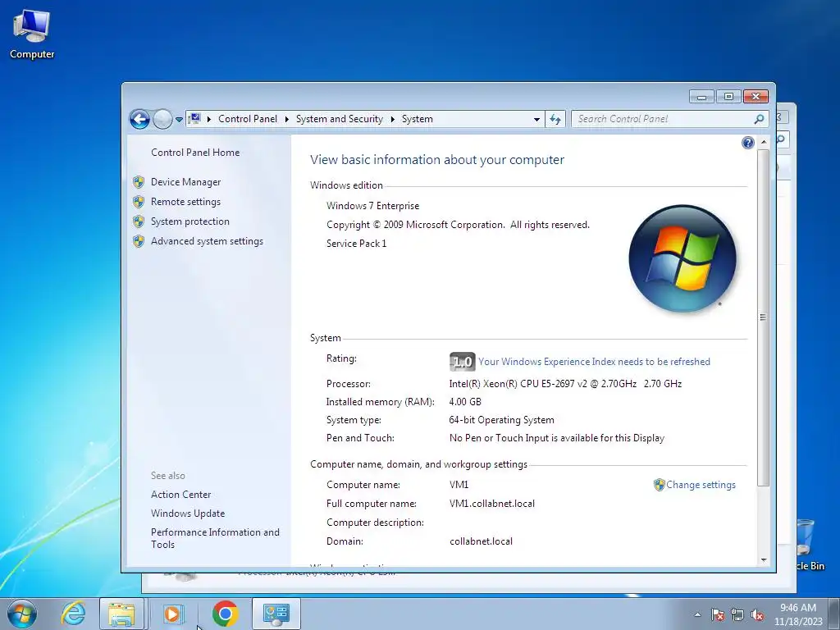Select the 4.00 GB installed memory value

point(465,402)
